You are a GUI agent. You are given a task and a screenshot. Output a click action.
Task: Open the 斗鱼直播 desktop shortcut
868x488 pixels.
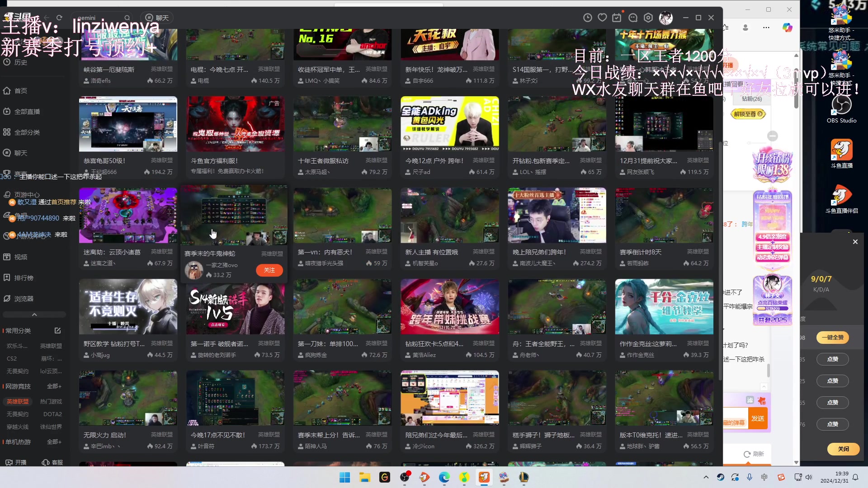(841, 154)
